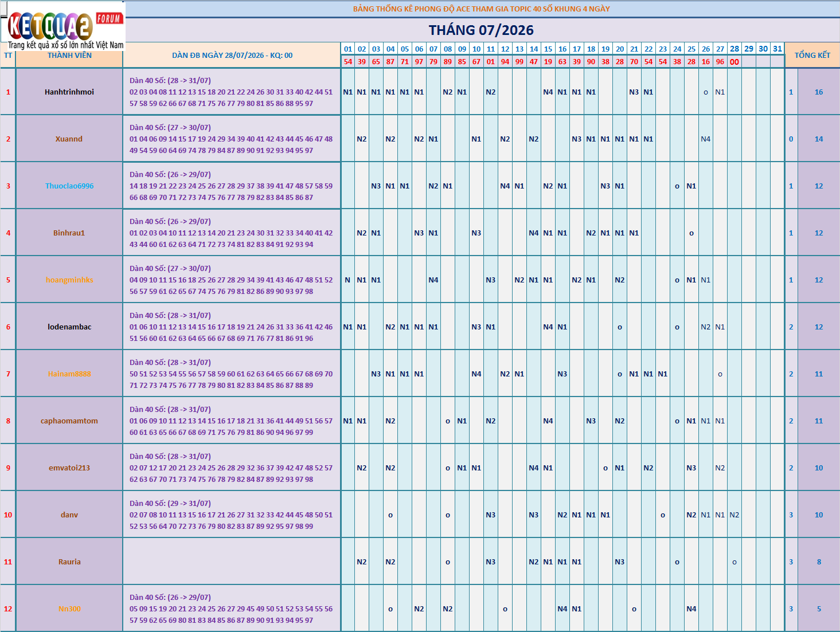Click member name 'emvatoi213'

click(x=69, y=468)
